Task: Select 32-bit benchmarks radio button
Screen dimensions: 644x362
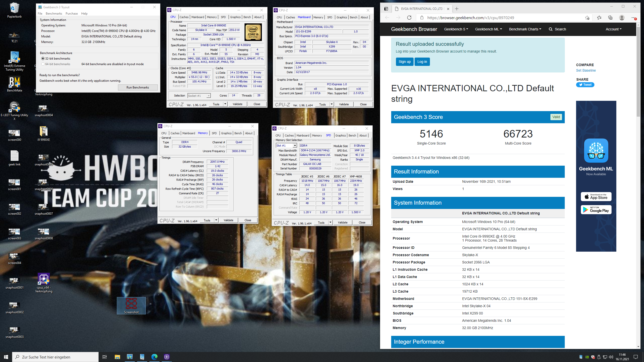Action: (x=43, y=59)
